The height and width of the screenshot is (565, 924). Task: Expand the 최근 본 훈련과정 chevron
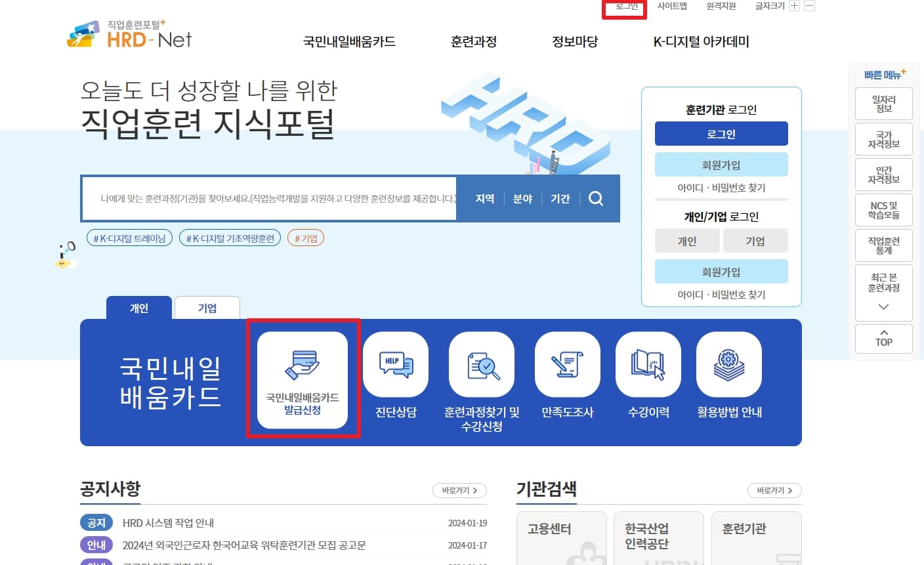tap(883, 305)
